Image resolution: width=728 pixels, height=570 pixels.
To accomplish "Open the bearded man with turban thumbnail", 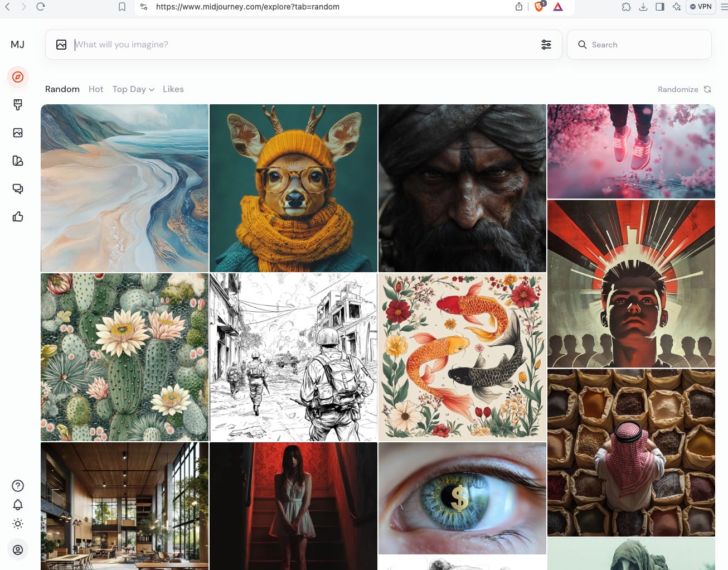I will coord(462,188).
